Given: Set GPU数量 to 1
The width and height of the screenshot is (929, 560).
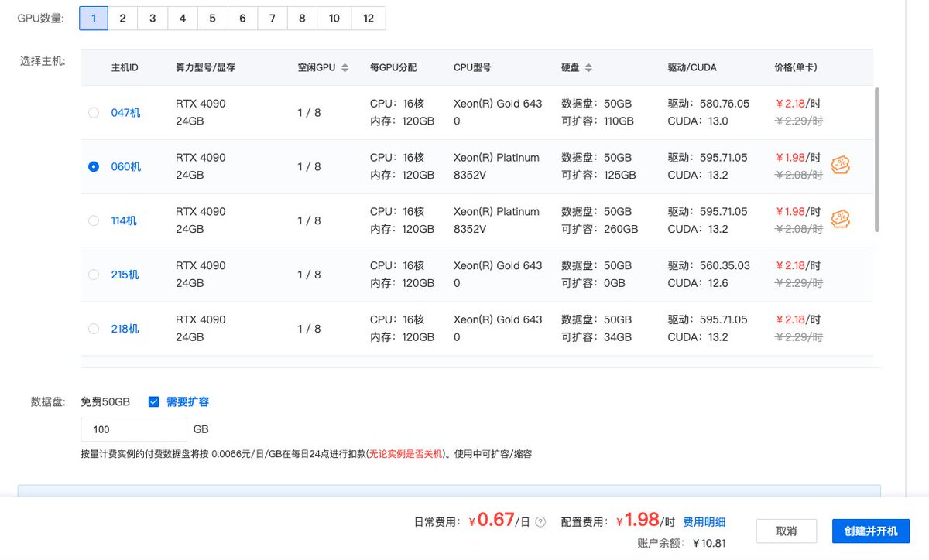Looking at the screenshot, I should 94,18.
